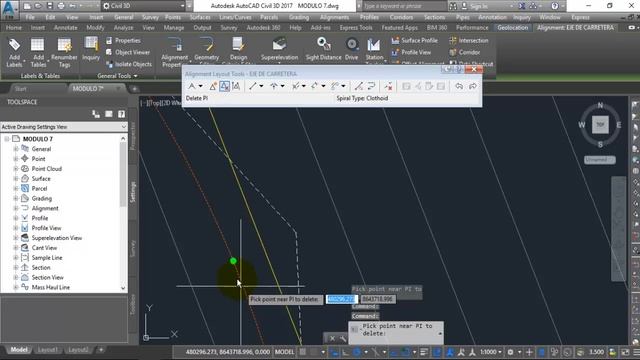This screenshot has width=640, height=360.
Task: Toggle clean screen in the status bar
Action: pyautogui.click(x=625, y=352)
